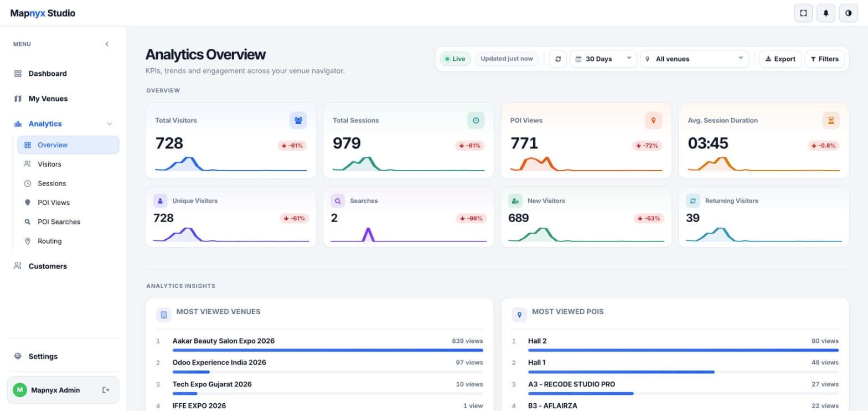
Task: Select the Overview submenu item
Action: [68, 145]
